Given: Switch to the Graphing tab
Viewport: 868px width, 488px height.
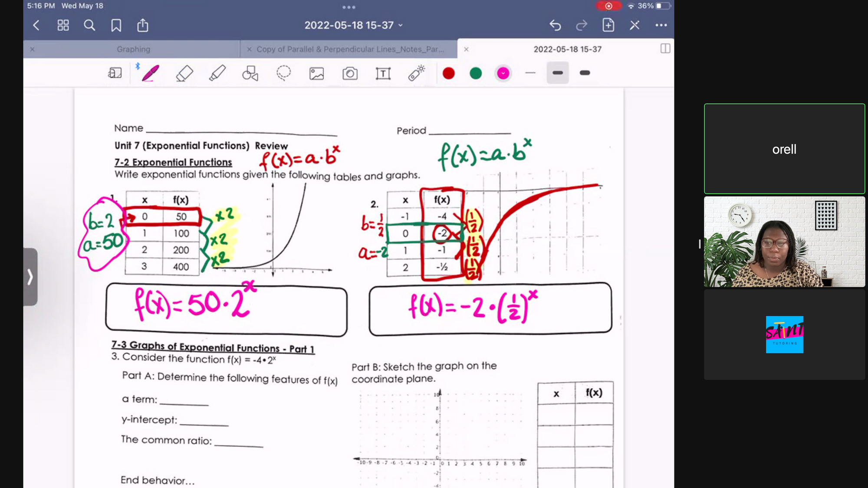Looking at the screenshot, I should (133, 49).
